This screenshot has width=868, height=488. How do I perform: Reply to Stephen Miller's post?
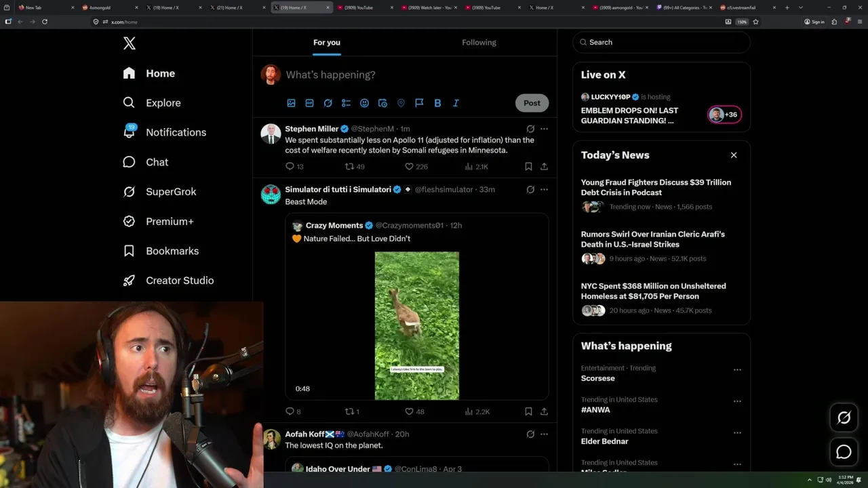(x=294, y=166)
